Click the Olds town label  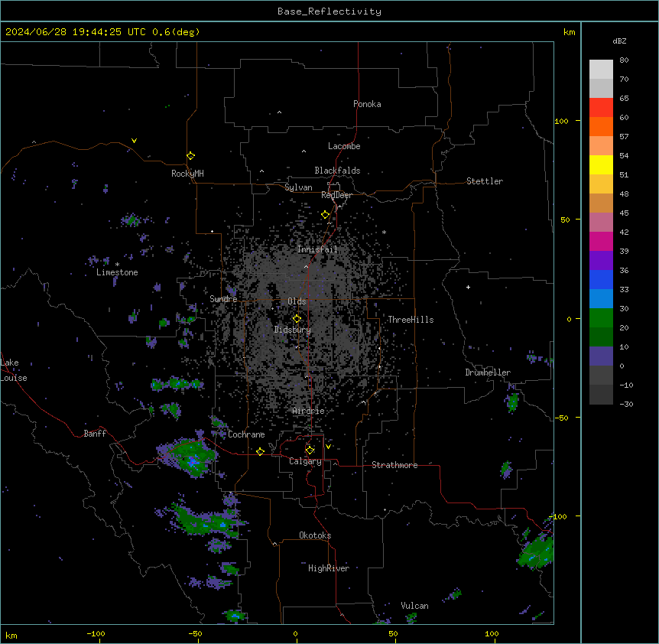297,301
